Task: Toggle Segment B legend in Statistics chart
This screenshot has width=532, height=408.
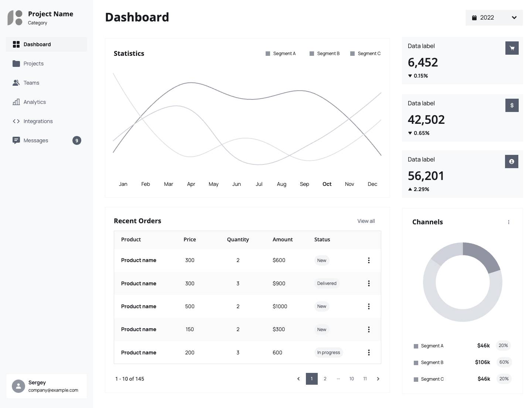Action: pyautogui.click(x=324, y=54)
